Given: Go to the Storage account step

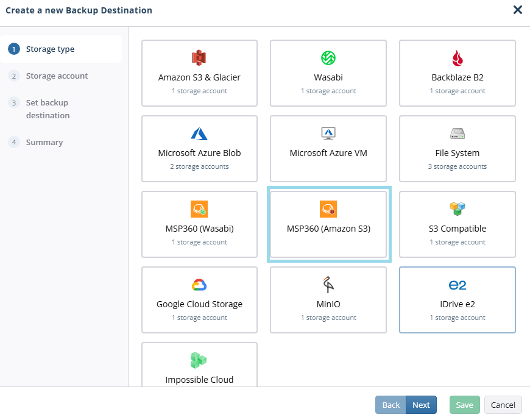Looking at the screenshot, I should pyautogui.click(x=57, y=76).
